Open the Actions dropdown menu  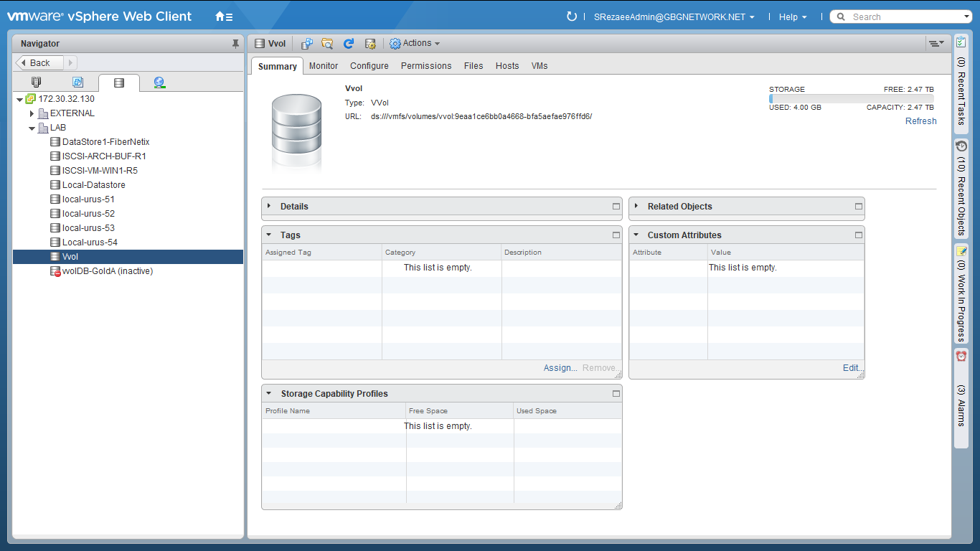point(415,44)
